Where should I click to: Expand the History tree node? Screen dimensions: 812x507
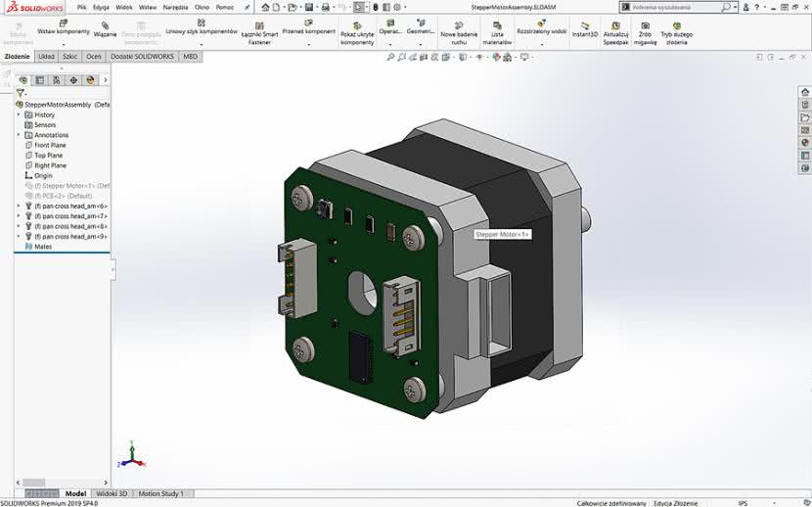[19, 115]
